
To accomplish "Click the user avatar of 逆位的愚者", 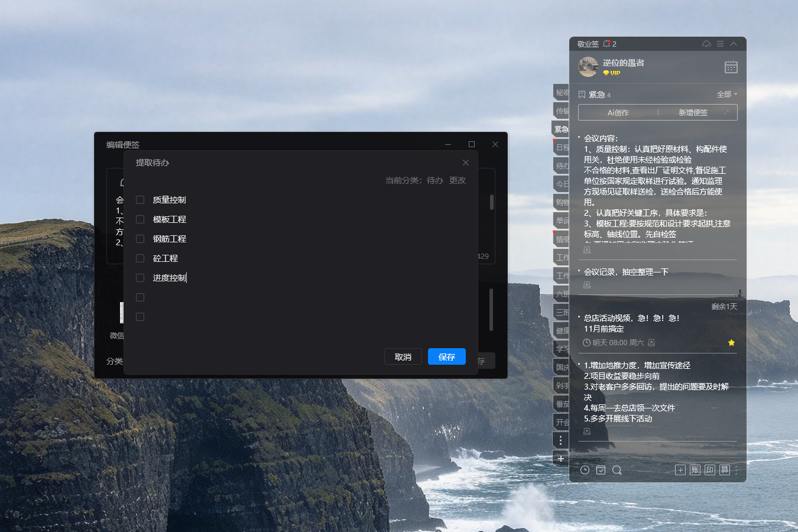I will coord(588,67).
